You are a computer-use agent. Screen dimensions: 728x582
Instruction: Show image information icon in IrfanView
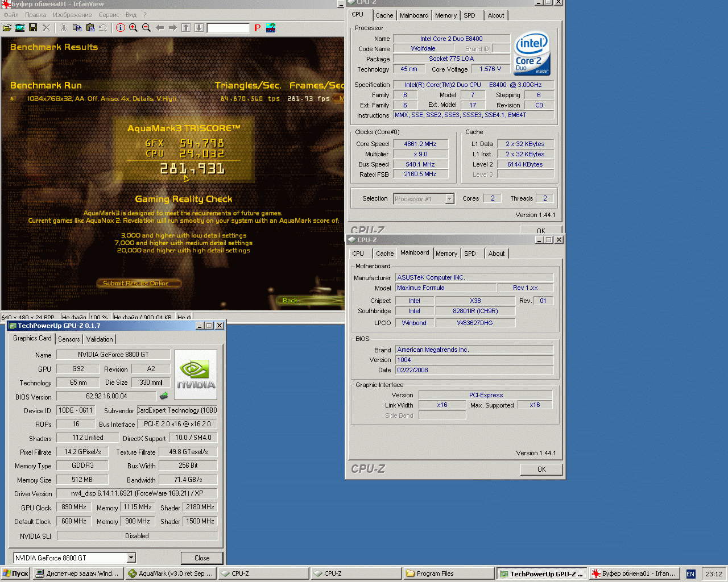121,27
